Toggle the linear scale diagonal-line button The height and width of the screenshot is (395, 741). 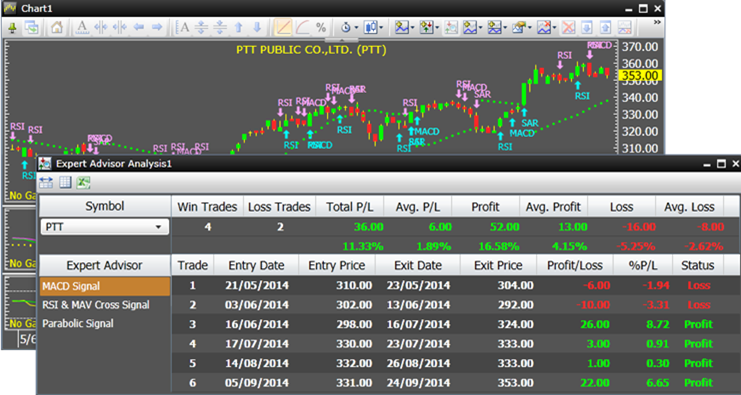tap(283, 27)
